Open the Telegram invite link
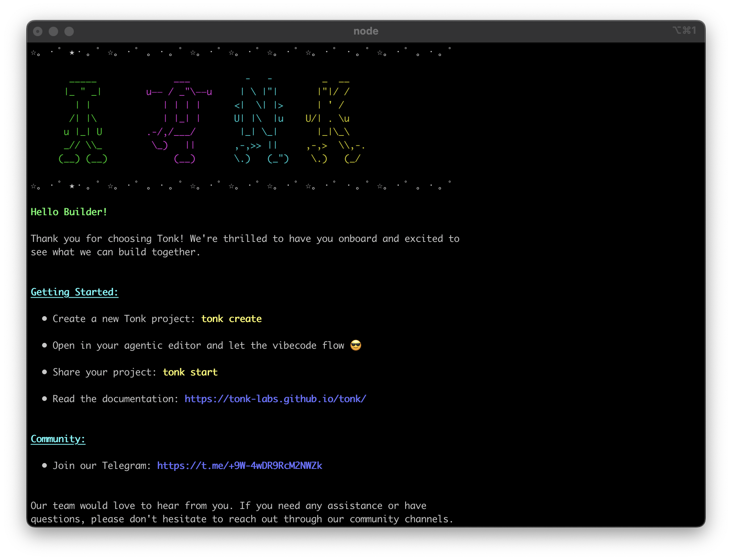This screenshot has height=560, width=732. [x=240, y=466]
